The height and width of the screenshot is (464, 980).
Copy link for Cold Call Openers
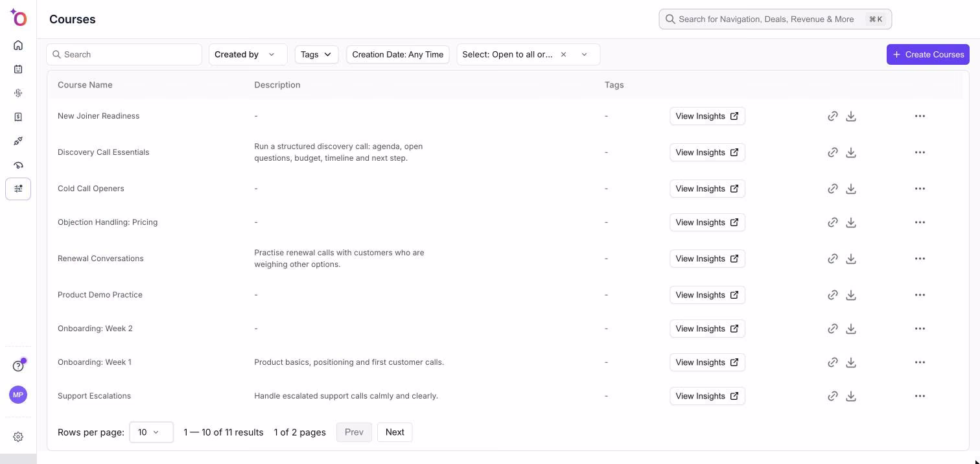tap(833, 189)
